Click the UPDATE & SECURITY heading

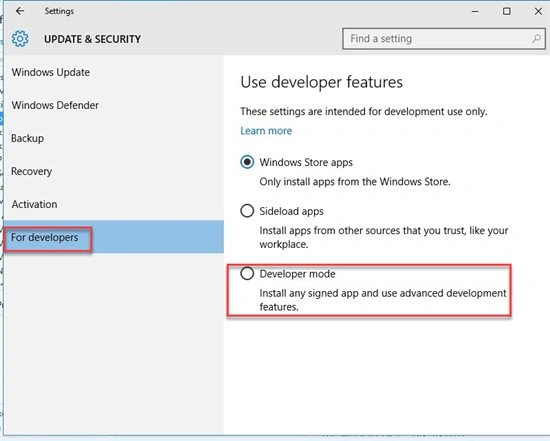coord(93,39)
